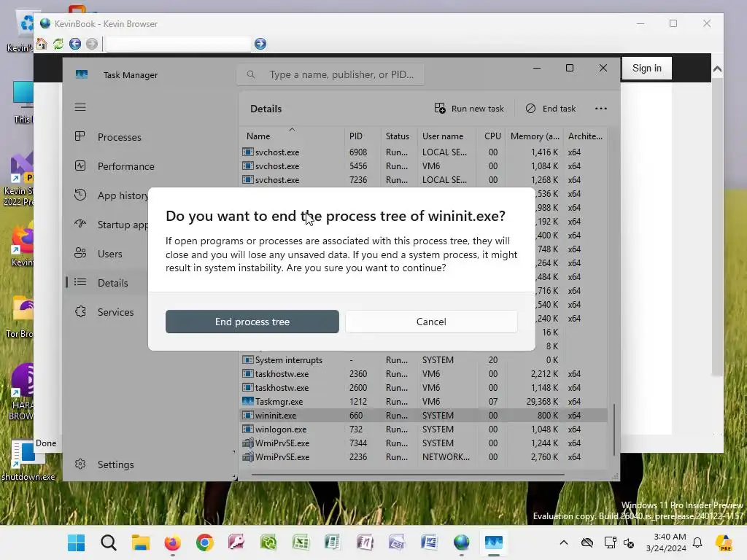Open Performance page in Task Manager
The image size is (747, 560).
(125, 166)
